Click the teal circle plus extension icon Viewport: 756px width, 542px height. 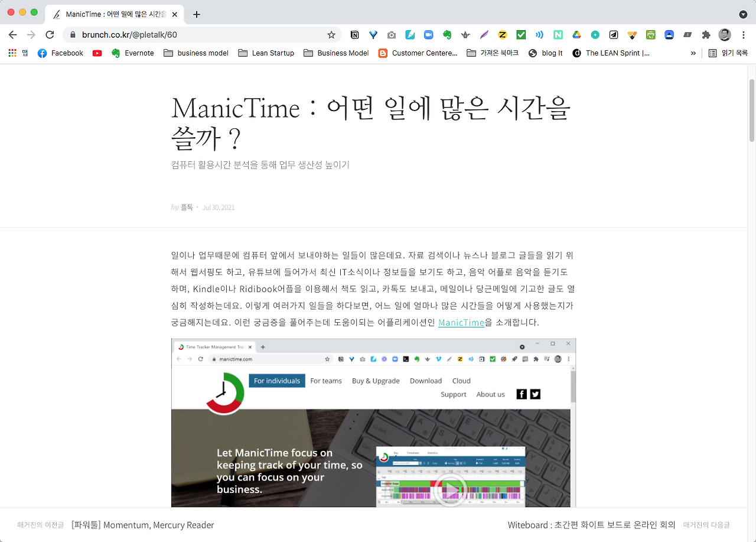pos(595,35)
